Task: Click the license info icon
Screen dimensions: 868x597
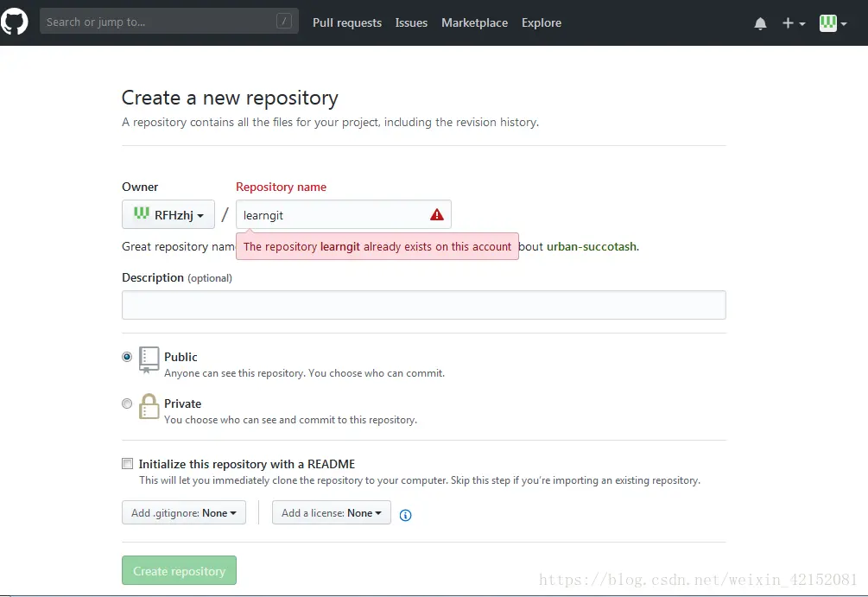Action: click(x=405, y=515)
